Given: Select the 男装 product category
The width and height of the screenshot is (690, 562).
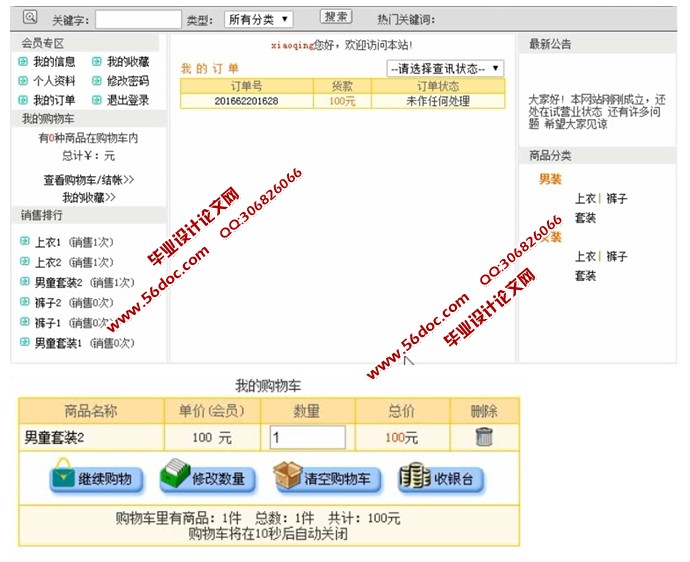Looking at the screenshot, I should pyautogui.click(x=550, y=179).
